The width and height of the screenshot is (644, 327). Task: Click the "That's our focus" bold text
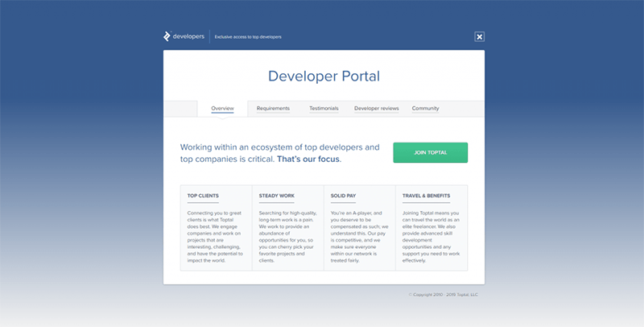(308, 159)
